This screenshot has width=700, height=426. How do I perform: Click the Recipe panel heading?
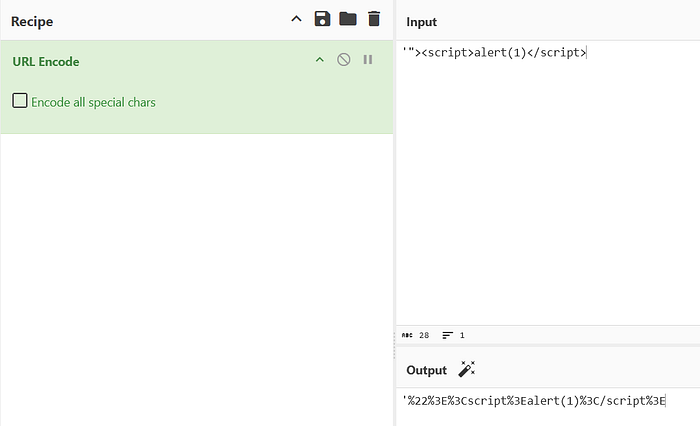tap(32, 21)
